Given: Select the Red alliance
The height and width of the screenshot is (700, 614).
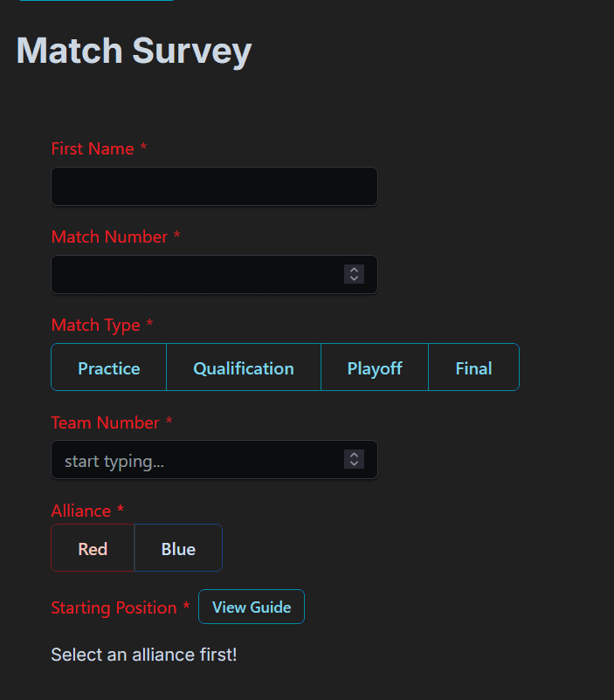Looking at the screenshot, I should tap(93, 548).
